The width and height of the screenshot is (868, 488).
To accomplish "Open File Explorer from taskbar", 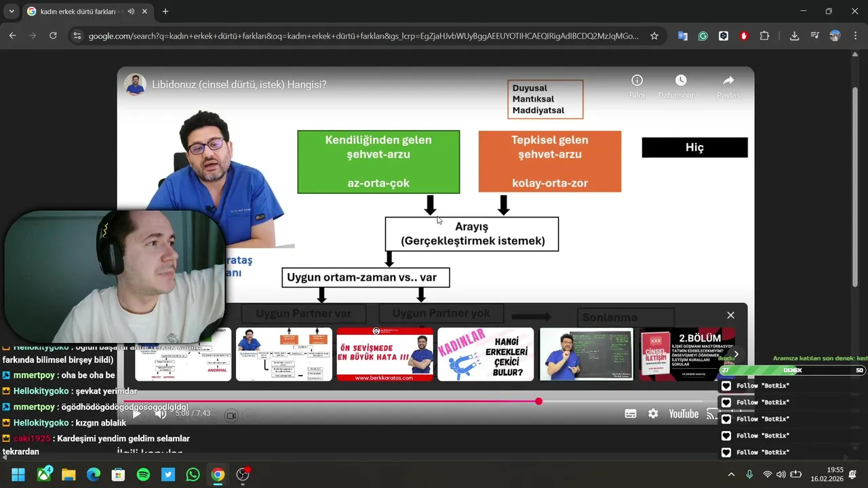I will [x=68, y=474].
